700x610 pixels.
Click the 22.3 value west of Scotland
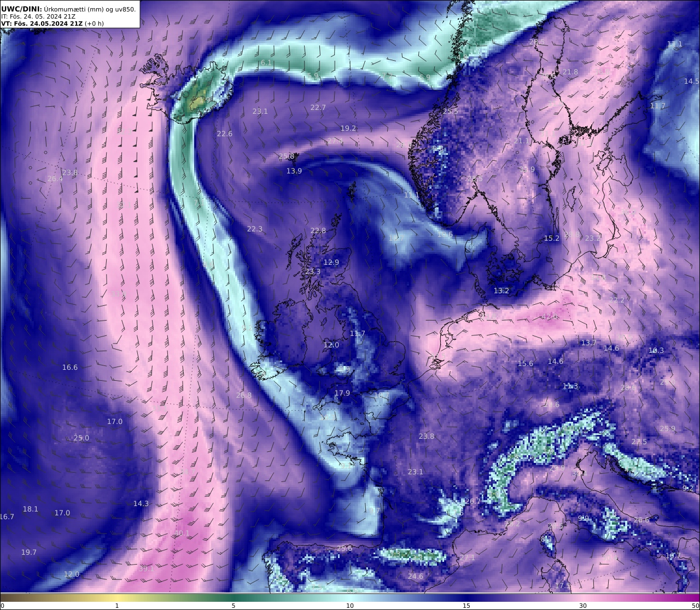254,229
